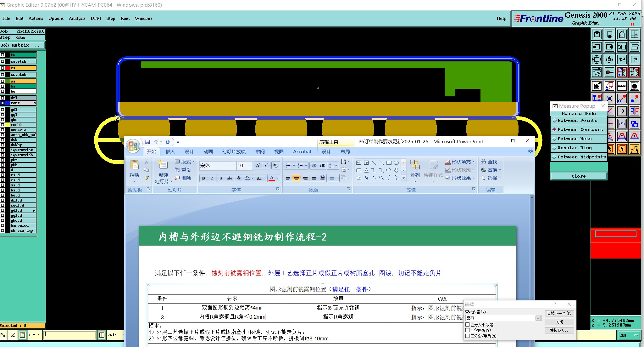The height and width of the screenshot is (347, 644).
Task: Enable the 全字匹配 checkbox
Action: pyautogui.click(x=468, y=330)
